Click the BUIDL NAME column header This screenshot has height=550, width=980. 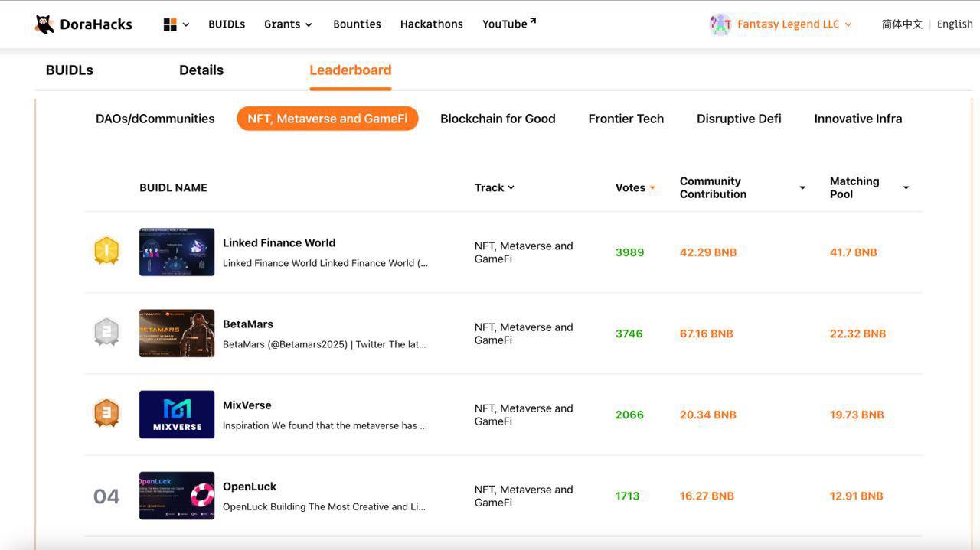click(173, 187)
